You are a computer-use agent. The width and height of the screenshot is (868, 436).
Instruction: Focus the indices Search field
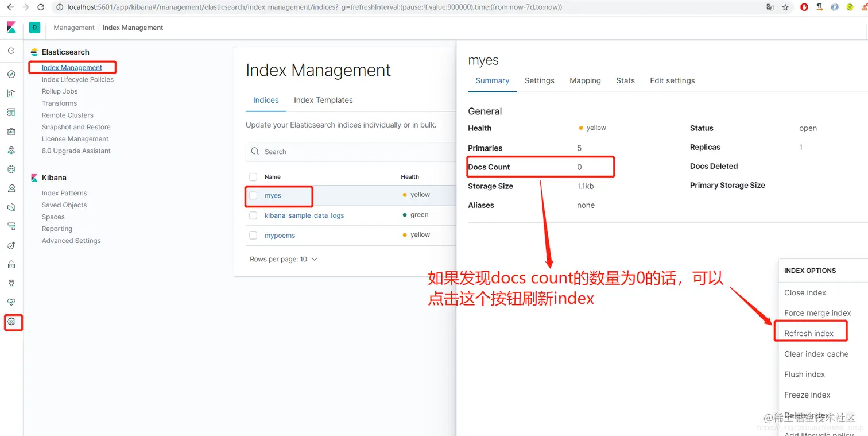tap(351, 152)
